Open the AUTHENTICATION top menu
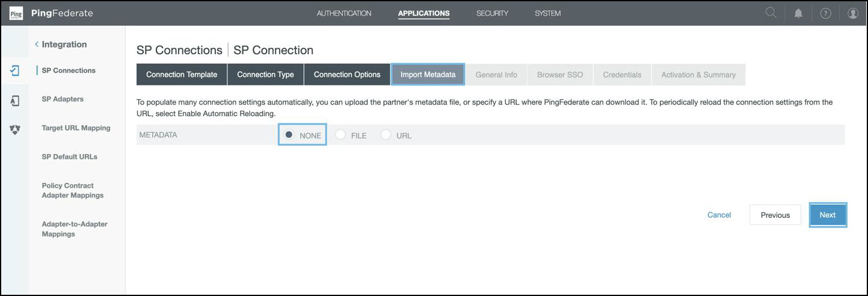 click(344, 13)
